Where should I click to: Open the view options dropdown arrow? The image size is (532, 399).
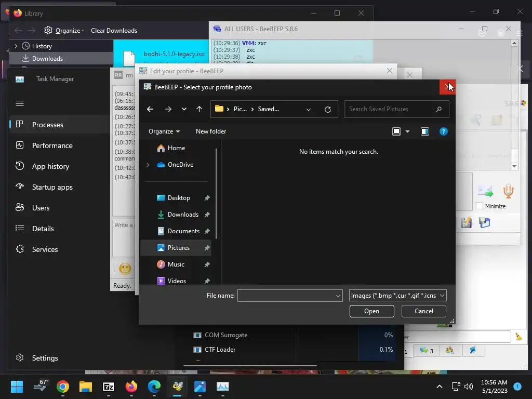pos(407,131)
